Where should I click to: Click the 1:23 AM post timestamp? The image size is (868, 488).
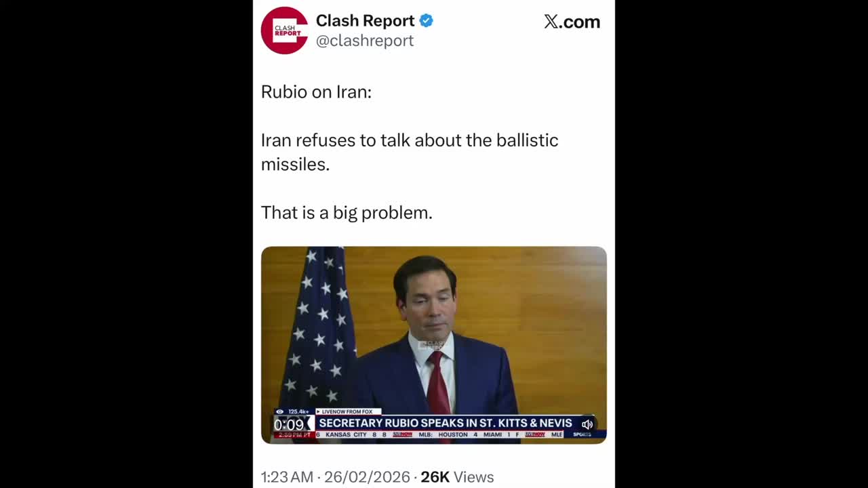[287, 477]
